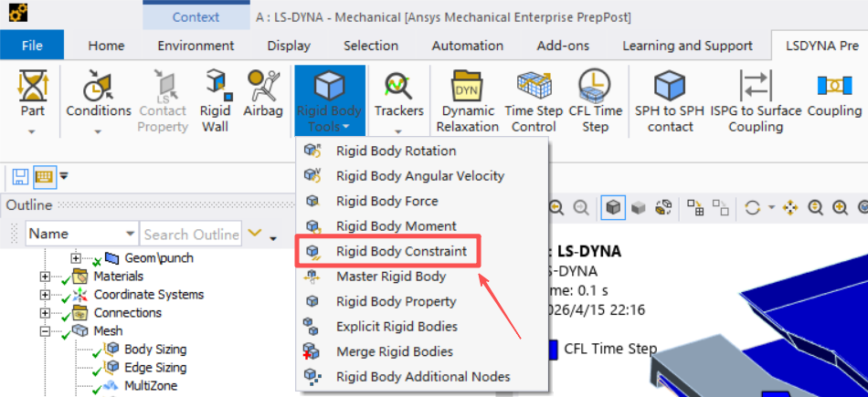Toggle the plain shaded exterior cube icon
The height and width of the screenshot is (397, 868).
coord(639,207)
